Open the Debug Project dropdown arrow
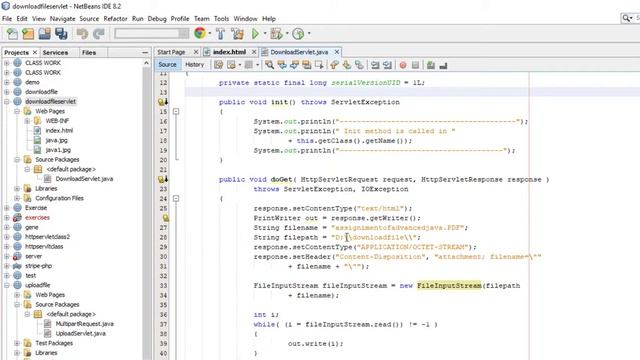 [x=287, y=33]
